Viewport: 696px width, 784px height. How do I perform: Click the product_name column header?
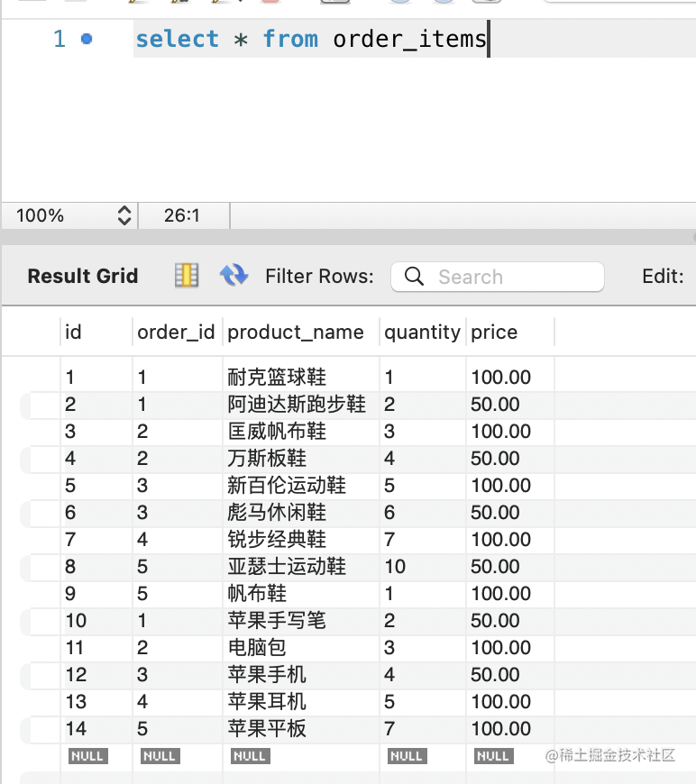click(x=296, y=332)
